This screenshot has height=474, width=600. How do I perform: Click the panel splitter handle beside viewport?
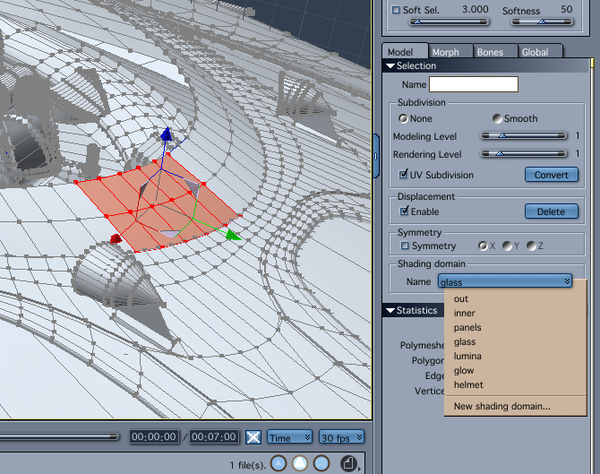(376, 156)
